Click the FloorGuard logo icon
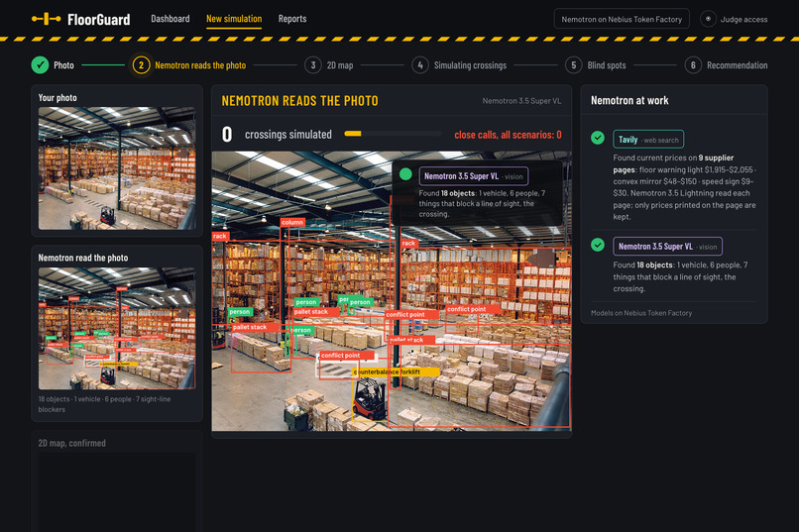 tap(46, 19)
